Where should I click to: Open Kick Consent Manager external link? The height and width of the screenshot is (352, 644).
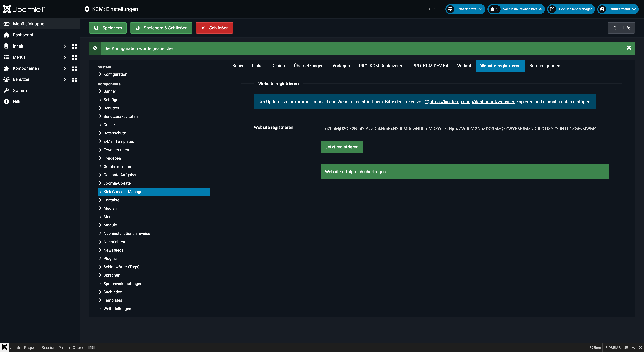571,9
